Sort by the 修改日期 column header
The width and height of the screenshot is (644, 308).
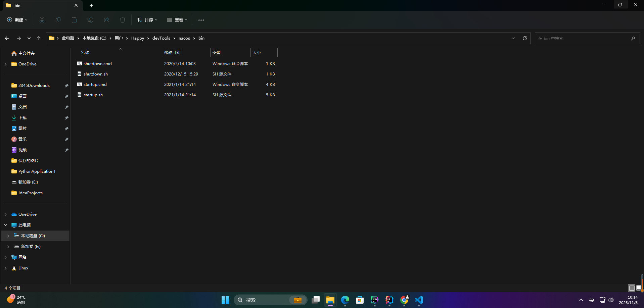(186, 53)
